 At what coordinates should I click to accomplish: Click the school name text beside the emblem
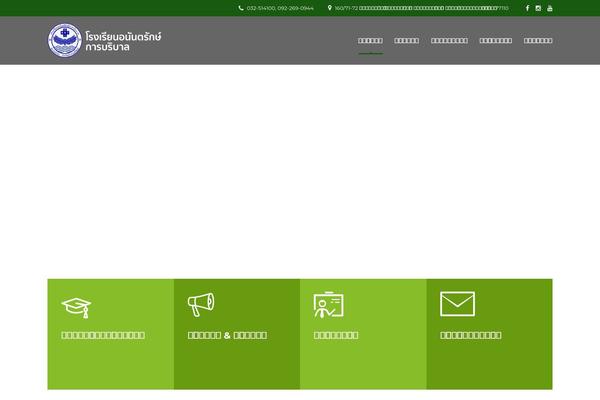[123, 41]
